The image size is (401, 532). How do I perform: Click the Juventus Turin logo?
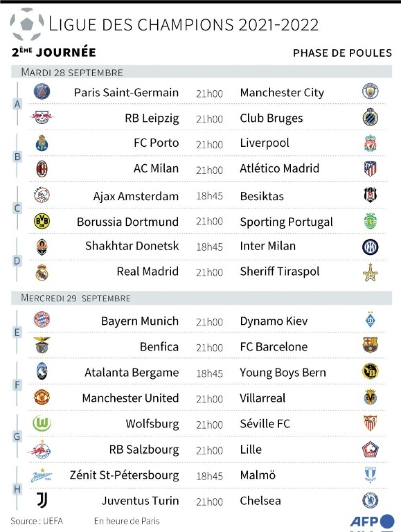tap(42, 500)
